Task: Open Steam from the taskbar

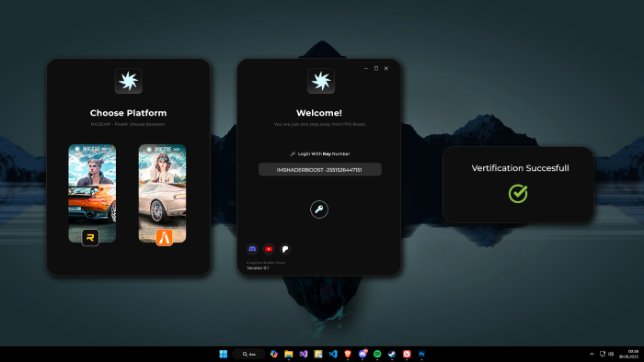Action: click(x=392, y=354)
